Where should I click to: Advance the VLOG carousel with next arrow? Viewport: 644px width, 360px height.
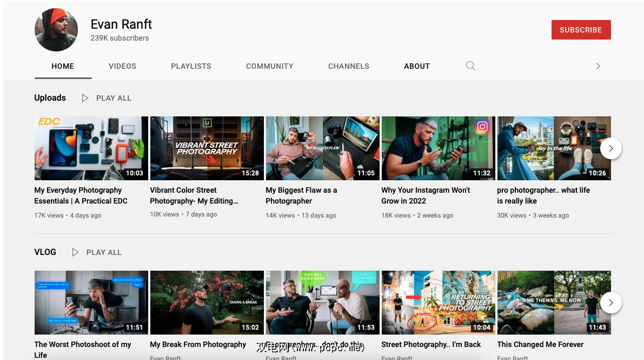pos(610,303)
